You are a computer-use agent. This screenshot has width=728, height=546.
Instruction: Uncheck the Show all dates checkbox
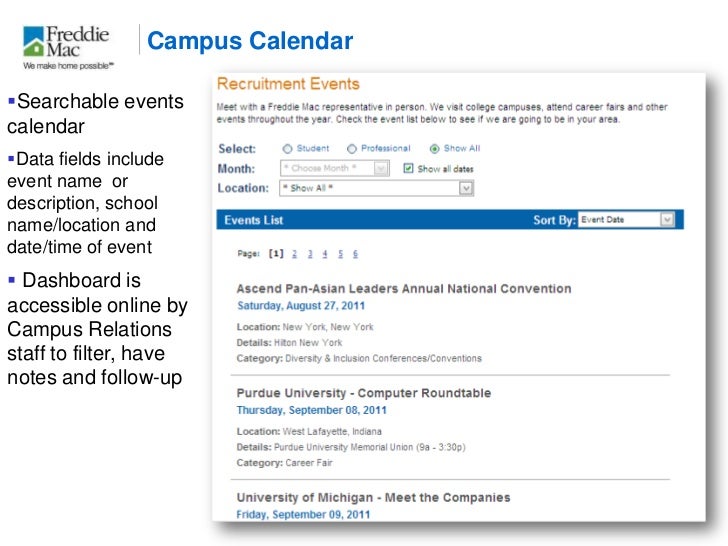(x=408, y=168)
